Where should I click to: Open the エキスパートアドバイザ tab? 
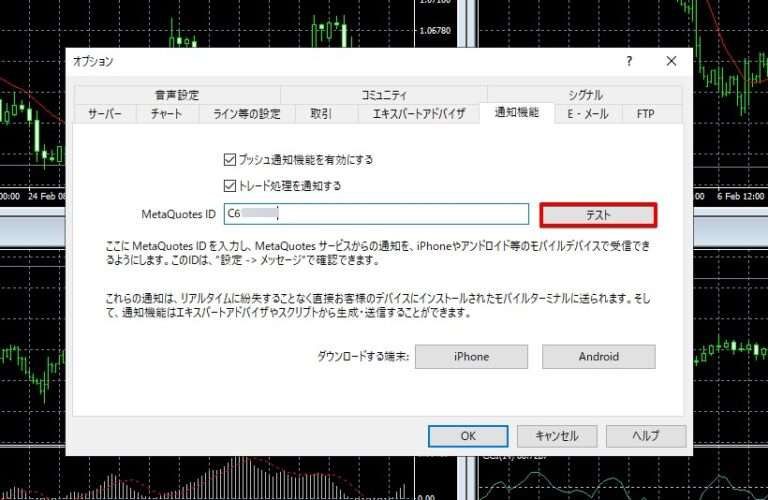point(419,114)
